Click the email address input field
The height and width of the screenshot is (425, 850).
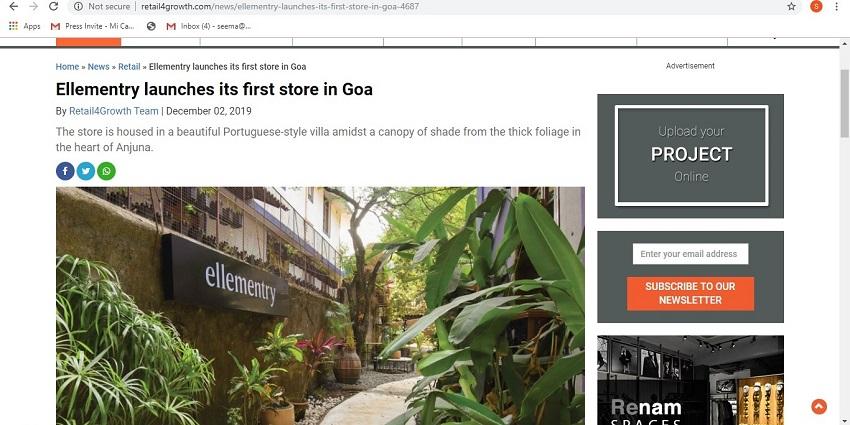690,254
